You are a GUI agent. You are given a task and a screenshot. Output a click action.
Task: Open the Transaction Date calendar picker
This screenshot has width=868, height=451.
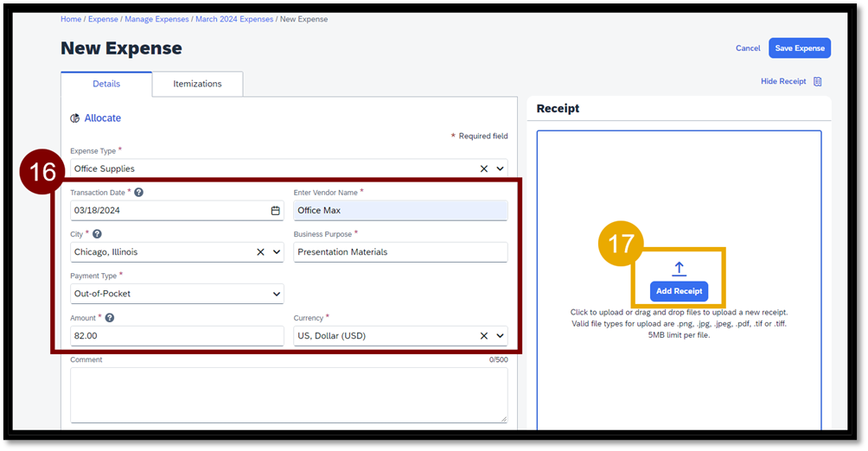click(275, 211)
